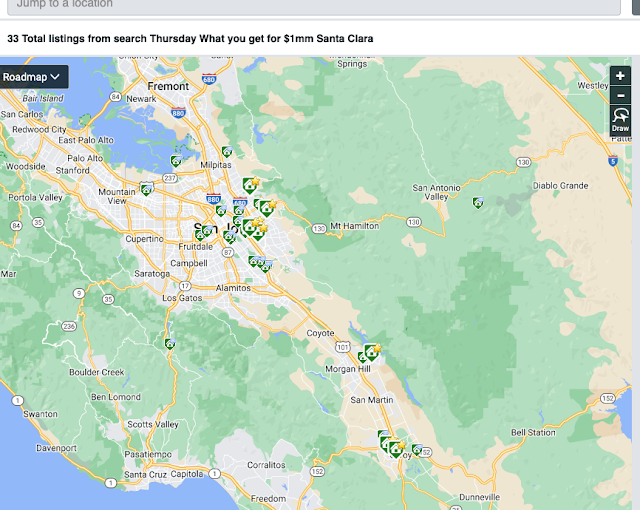This screenshot has height=510, width=640.
Task: Open the starred listing marker in Gilroy
Action: pos(396,449)
